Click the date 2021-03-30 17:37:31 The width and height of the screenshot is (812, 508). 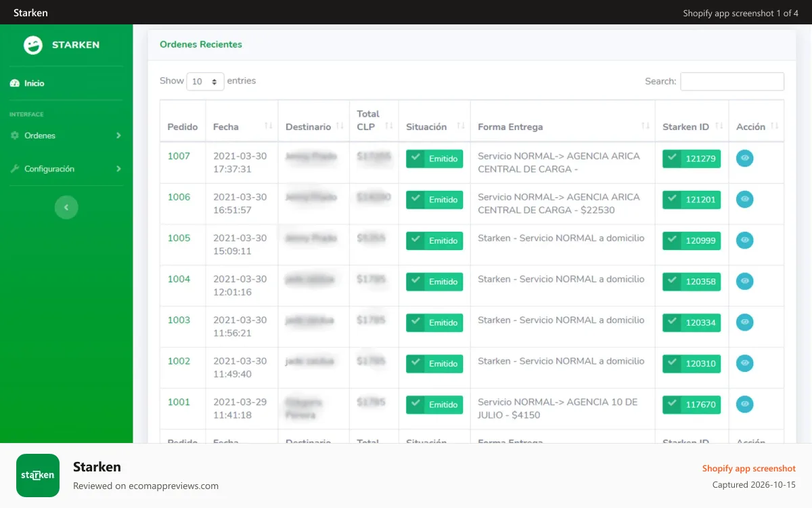click(x=240, y=163)
